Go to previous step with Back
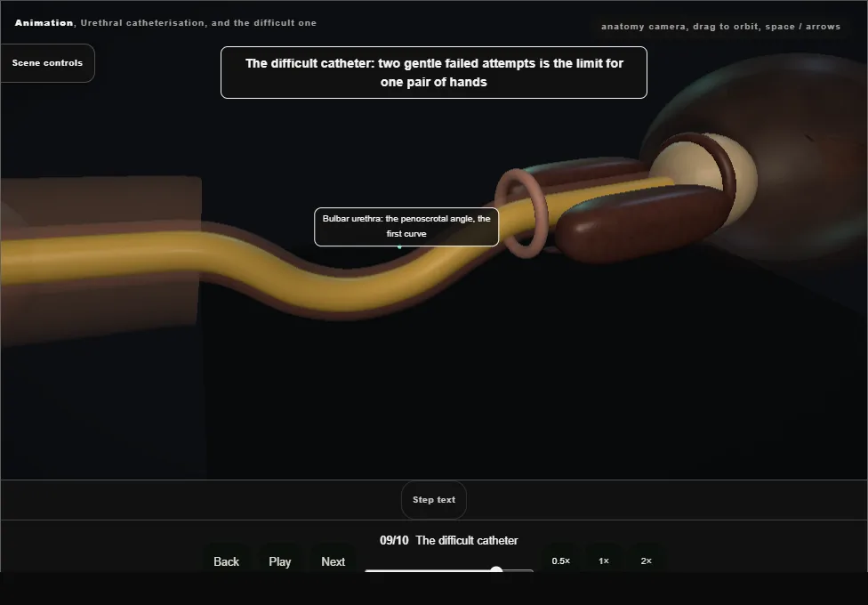Viewport: 868px width, 605px height. click(227, 561)
